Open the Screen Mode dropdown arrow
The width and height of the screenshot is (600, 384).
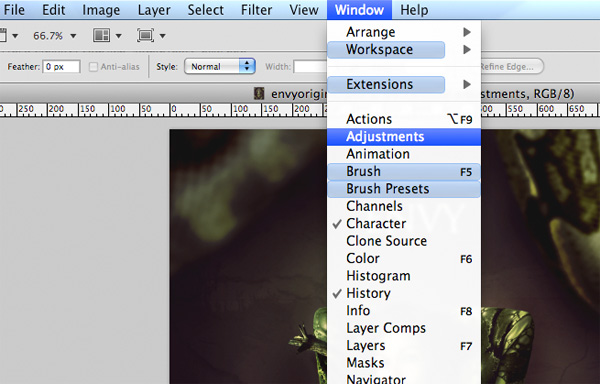coord(163,36)
